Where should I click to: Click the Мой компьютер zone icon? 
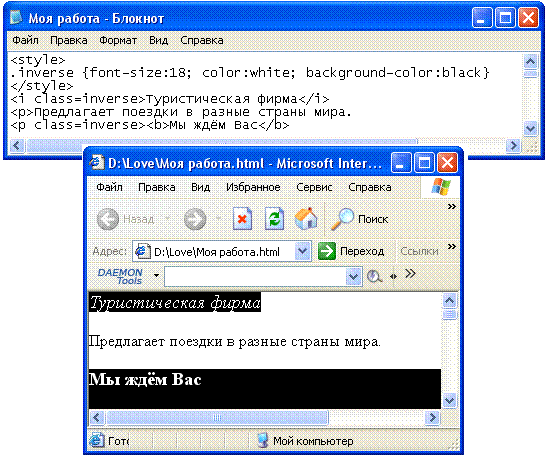point(262,441)
